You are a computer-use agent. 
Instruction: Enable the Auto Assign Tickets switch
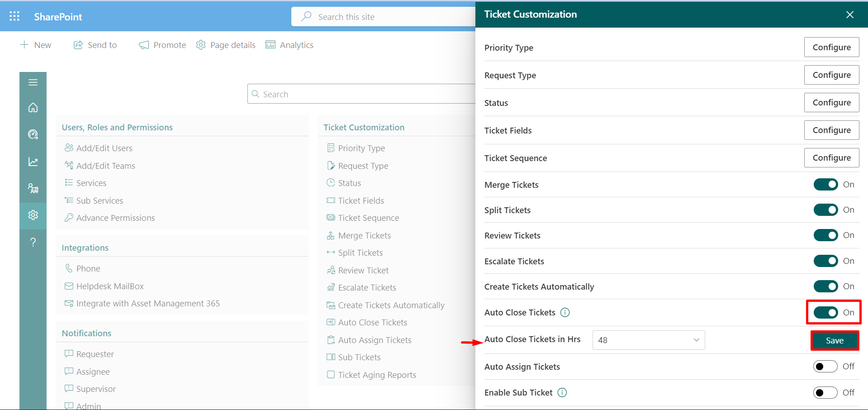[x=825, y=367]
